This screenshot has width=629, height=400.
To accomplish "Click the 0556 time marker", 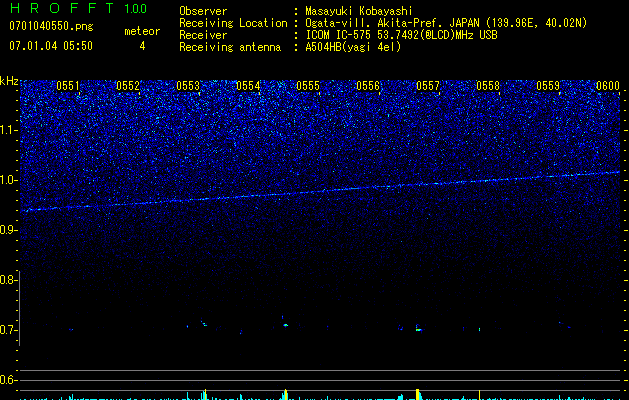I will coord(368,86).
